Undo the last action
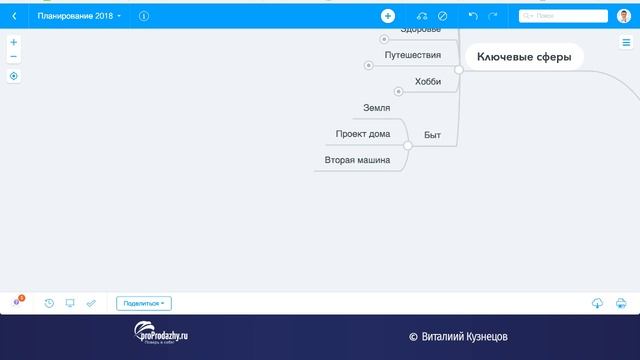Viewport: 640px width, 360px height. 473,16
